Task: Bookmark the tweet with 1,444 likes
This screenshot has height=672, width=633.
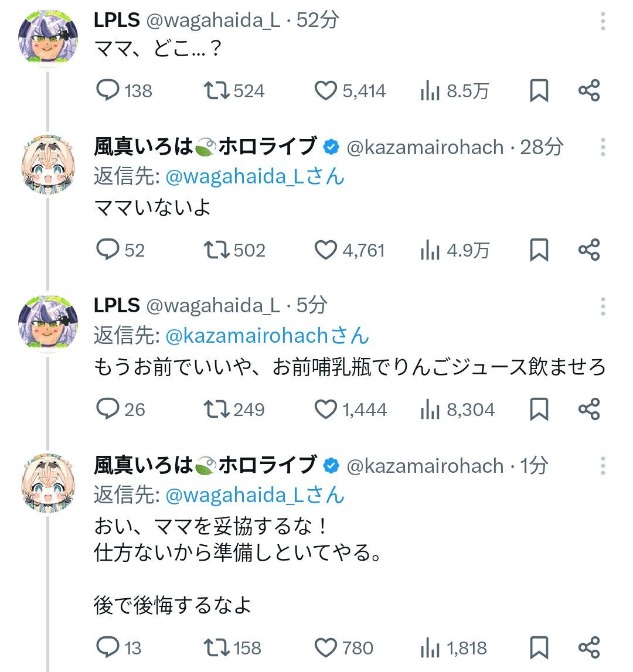Action: (x=539, y=409)
